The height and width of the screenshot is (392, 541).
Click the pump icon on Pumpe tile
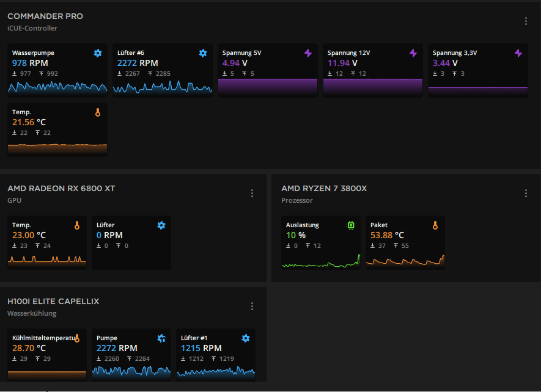(x=161, y=338)
